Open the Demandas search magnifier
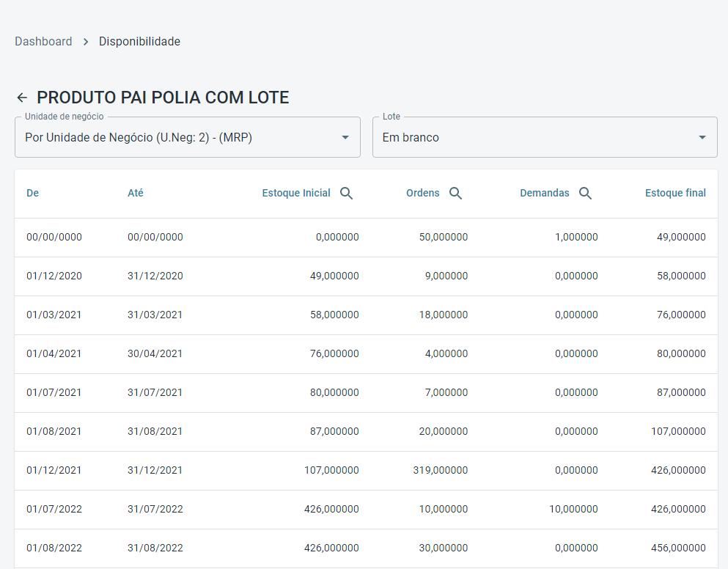This screenshot has width=728, height=569. point(586,194)
